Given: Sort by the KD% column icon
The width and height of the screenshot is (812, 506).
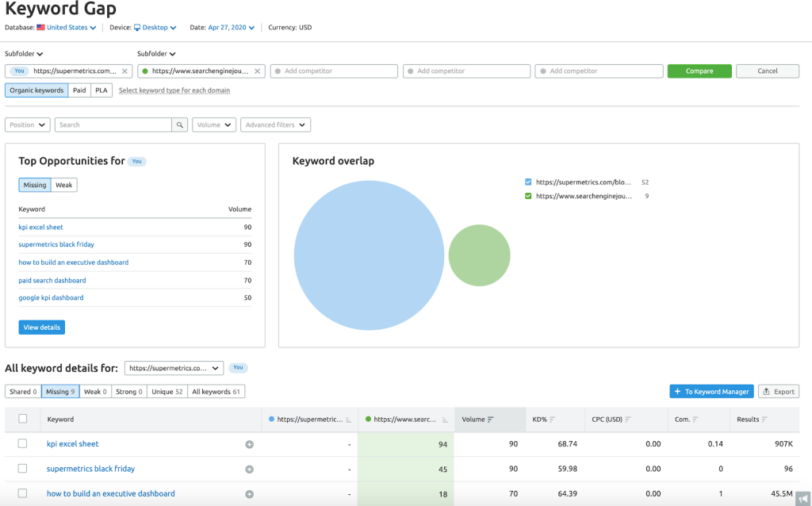Looking at the screenshot, I should pos(553,420).
